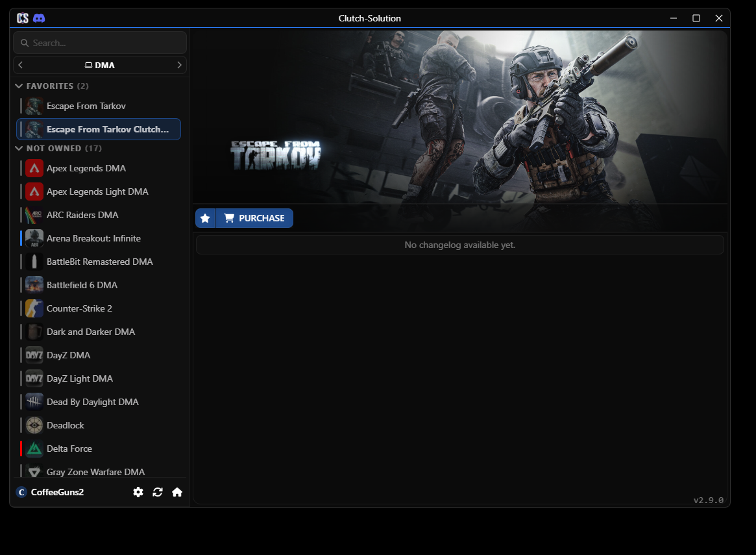The height and width of the screenshot is (555, 756).
Task: Click the DayZ Light DMA icon
Action: pyautogui.click(x=34, y=378)
